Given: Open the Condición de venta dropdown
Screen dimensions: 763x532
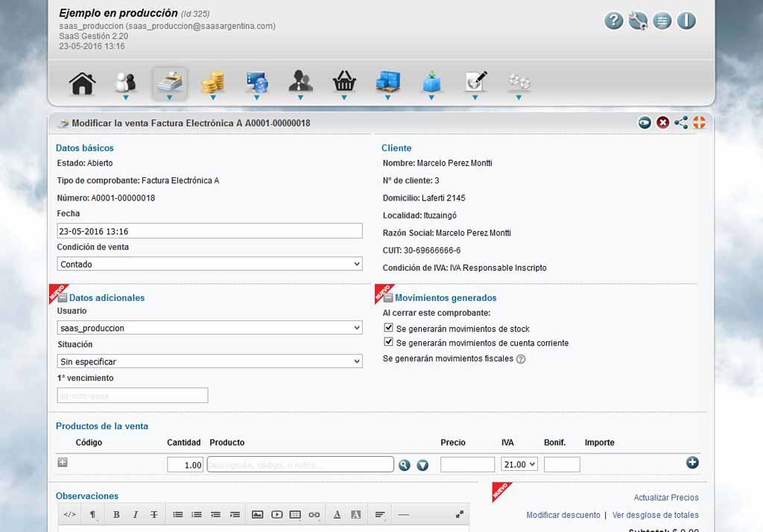Looking at the screenshot, I should [x=209, y=264].
